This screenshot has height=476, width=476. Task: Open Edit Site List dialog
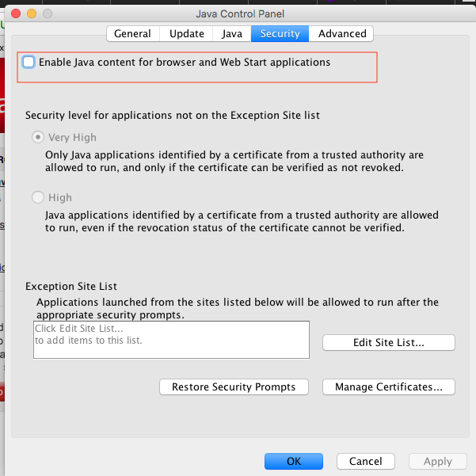click(x=389, y=342)
